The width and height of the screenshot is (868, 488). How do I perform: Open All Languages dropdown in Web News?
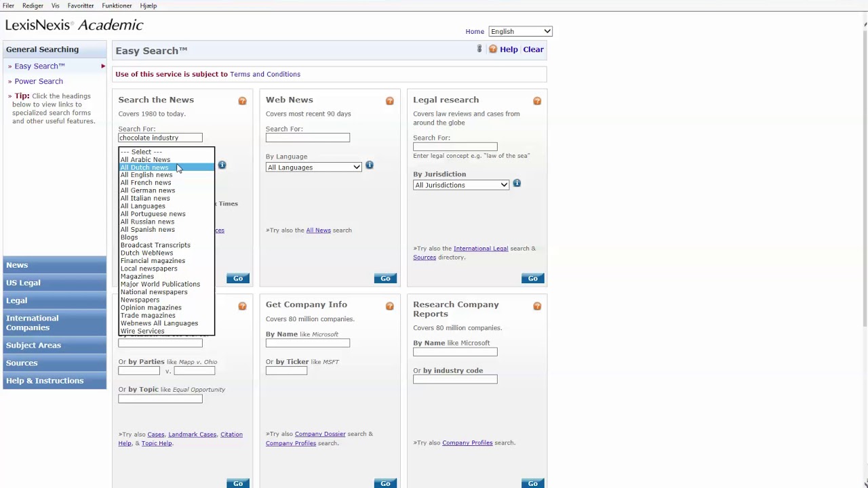pos(313,167)
